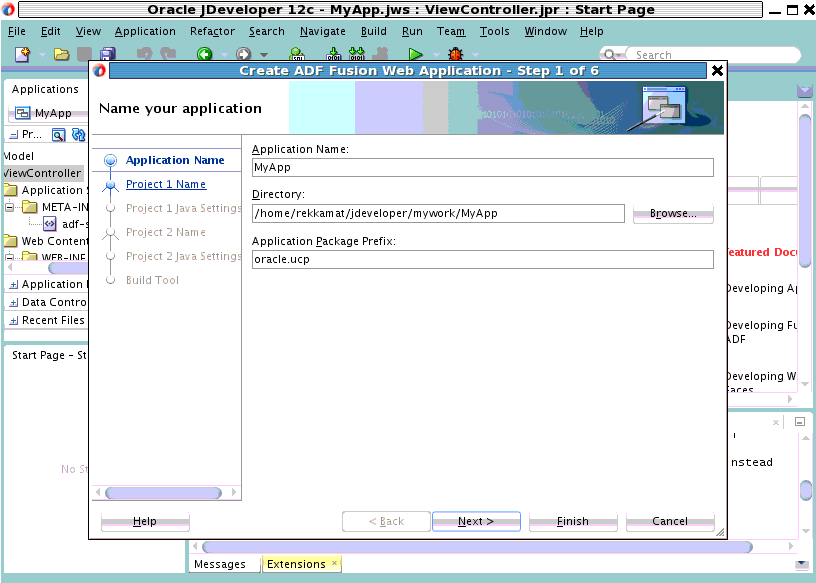Open dropdown arrow next to Back icon

(224, 55)
